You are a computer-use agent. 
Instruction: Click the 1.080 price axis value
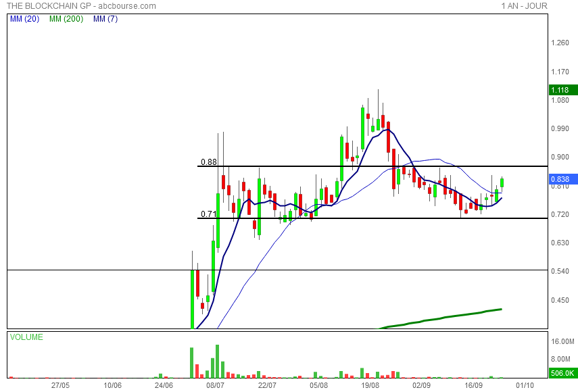(560, 100)
